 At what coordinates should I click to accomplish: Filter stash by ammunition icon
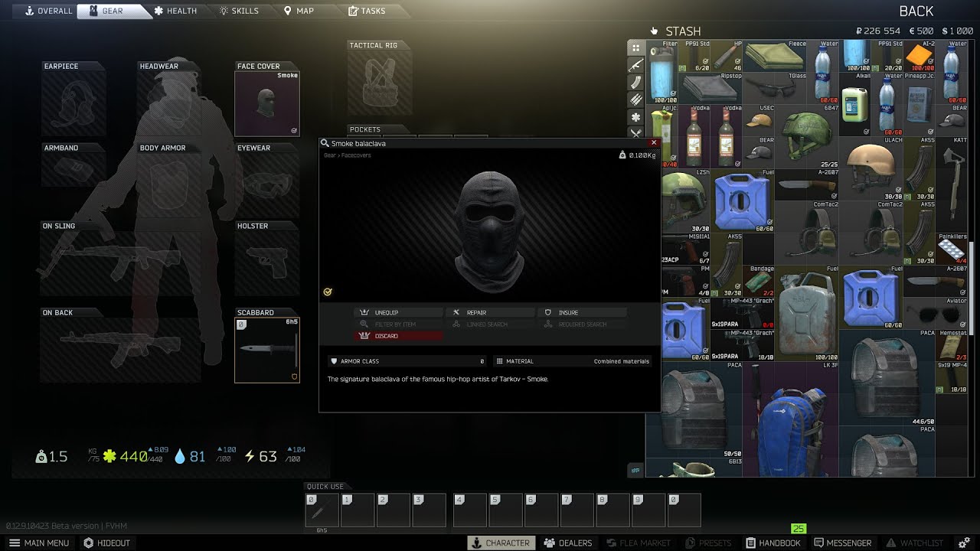pos(635,99)
